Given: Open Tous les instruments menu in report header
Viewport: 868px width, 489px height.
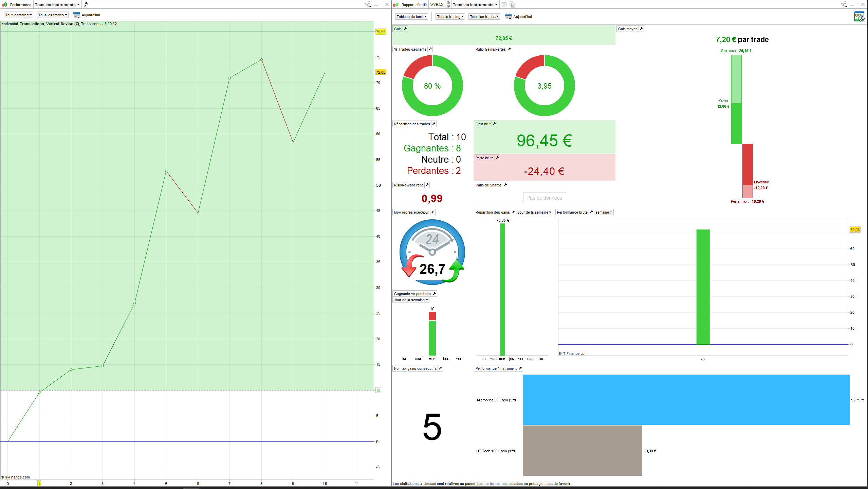Looking at the screenshot, I should (475, 4).
